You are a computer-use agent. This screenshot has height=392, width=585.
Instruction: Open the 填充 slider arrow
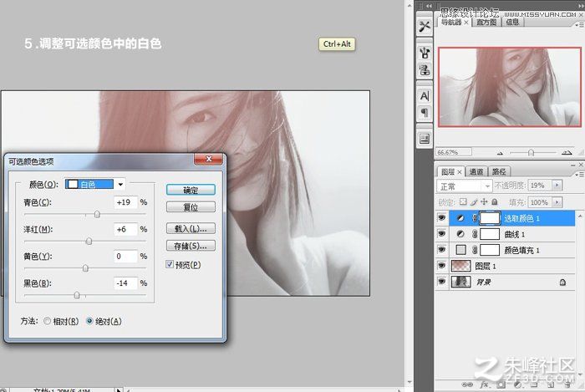pyautogui.click(x=557, y=202)
